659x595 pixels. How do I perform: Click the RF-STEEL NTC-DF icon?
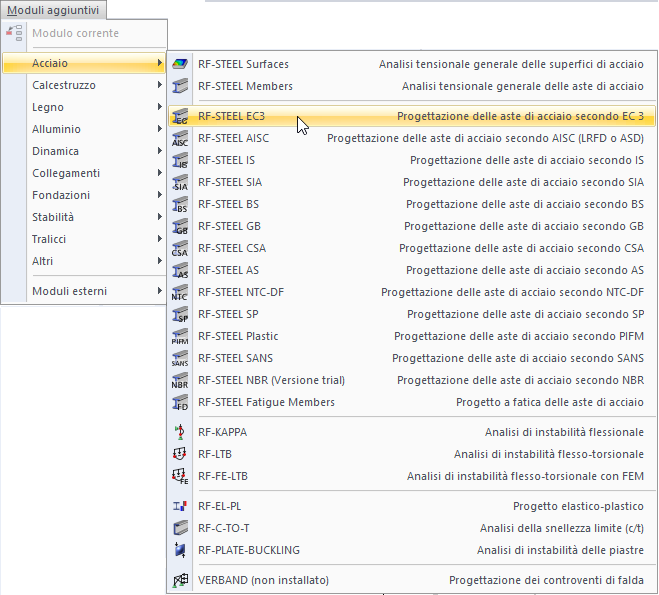[x=180, y=292]
